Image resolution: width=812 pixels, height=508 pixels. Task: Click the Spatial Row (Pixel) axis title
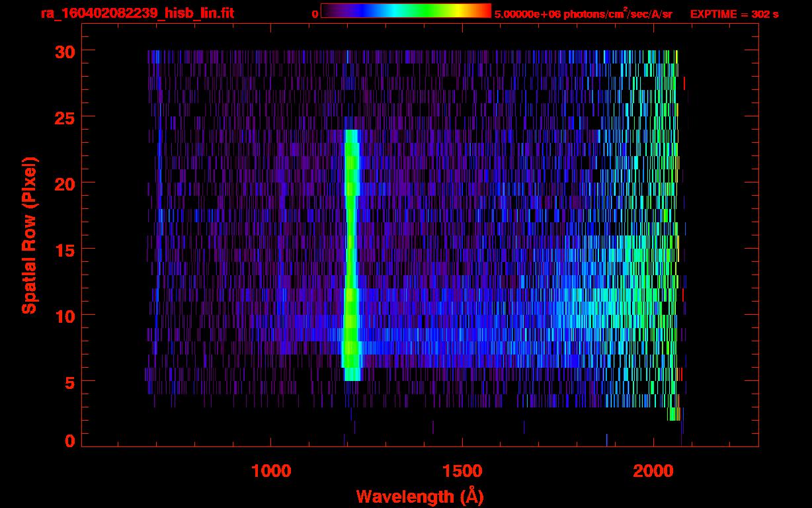coord(29,235)
